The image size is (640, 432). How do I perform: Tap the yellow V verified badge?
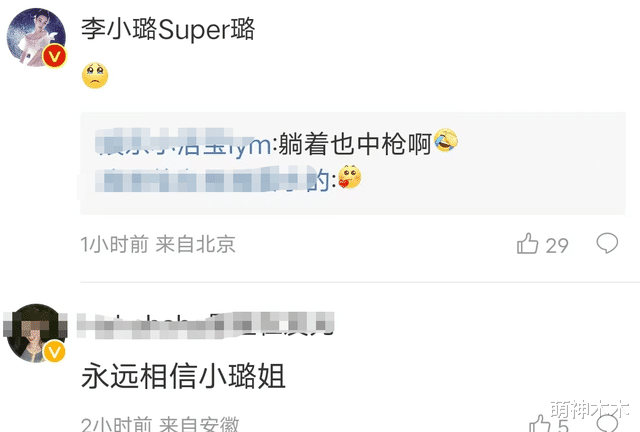point(54,352)
